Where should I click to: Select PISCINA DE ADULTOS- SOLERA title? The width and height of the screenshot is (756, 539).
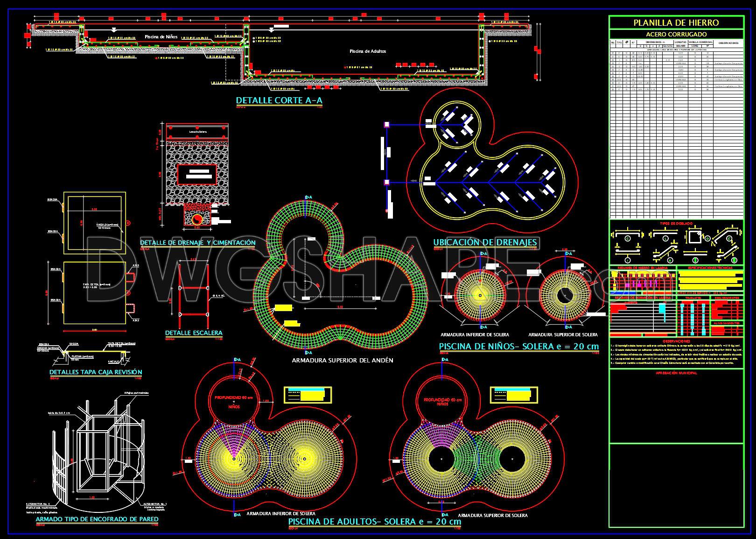[374, 522]
